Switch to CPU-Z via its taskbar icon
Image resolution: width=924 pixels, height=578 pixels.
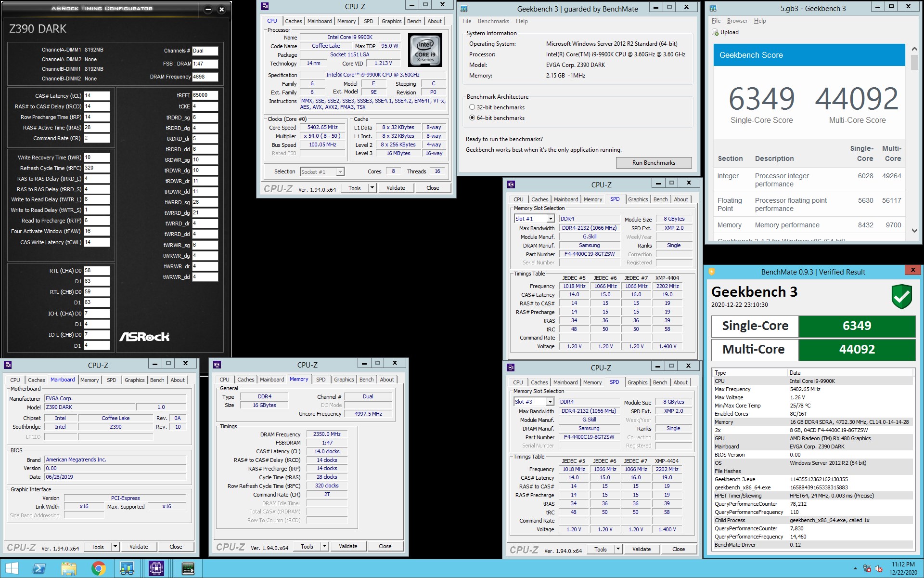[156, 568]
